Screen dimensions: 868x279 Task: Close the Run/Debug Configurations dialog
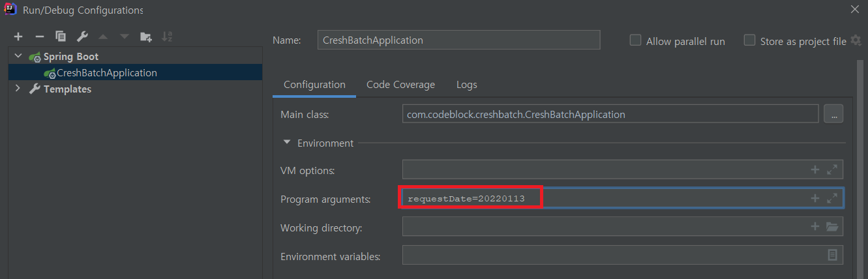coord(854,9)
